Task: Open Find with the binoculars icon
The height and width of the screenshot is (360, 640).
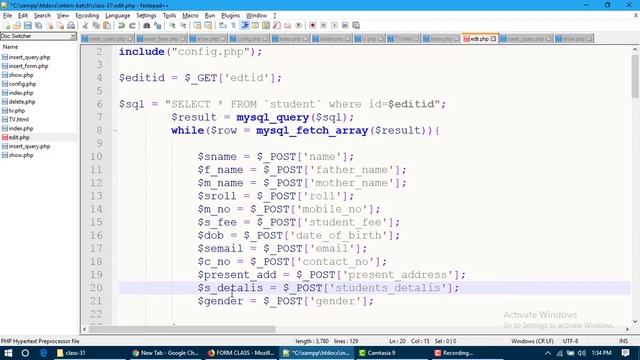Action: tap(147, 26)
